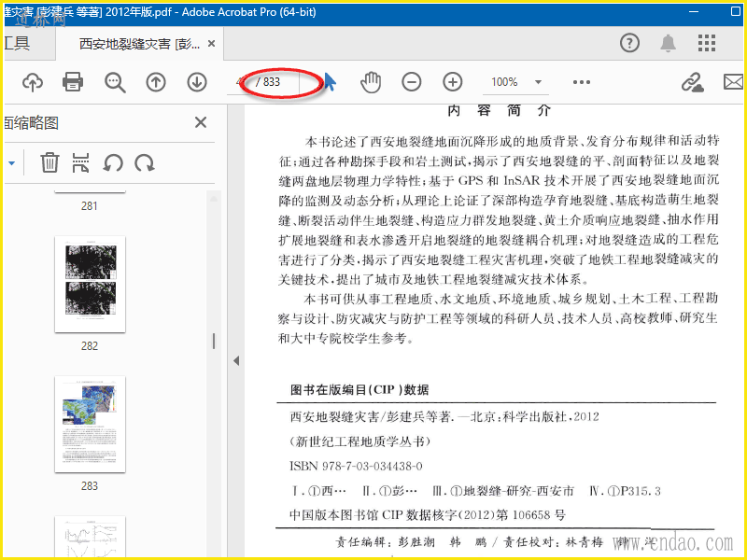
Task: Zoom out with minus button
Action: click(412, 82)
